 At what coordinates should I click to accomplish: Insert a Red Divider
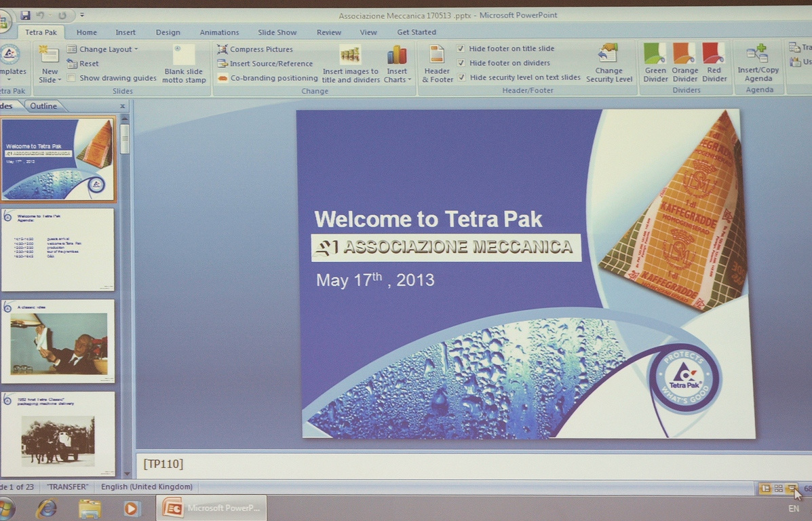click(714, 62)
